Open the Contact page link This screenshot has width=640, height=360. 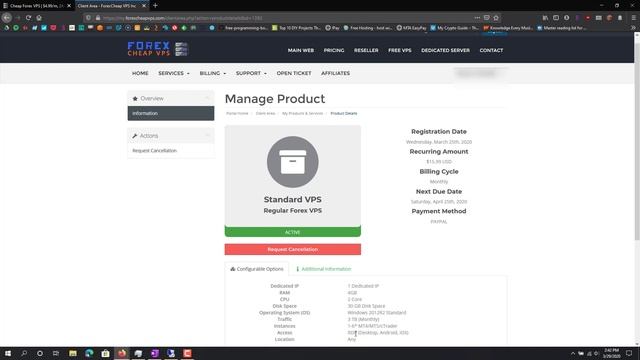[491, 50]
